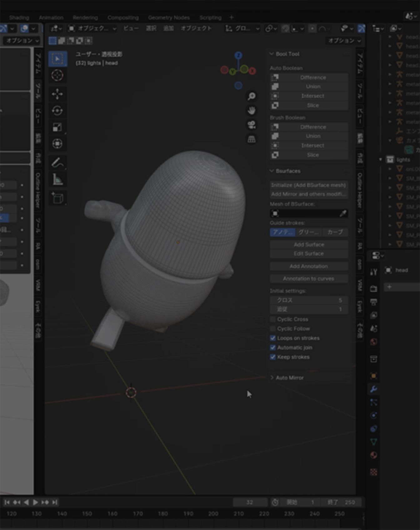Viewport: 420px width, 530px height.
Task: Click the Add Surface button
Action: coord(309,244)
